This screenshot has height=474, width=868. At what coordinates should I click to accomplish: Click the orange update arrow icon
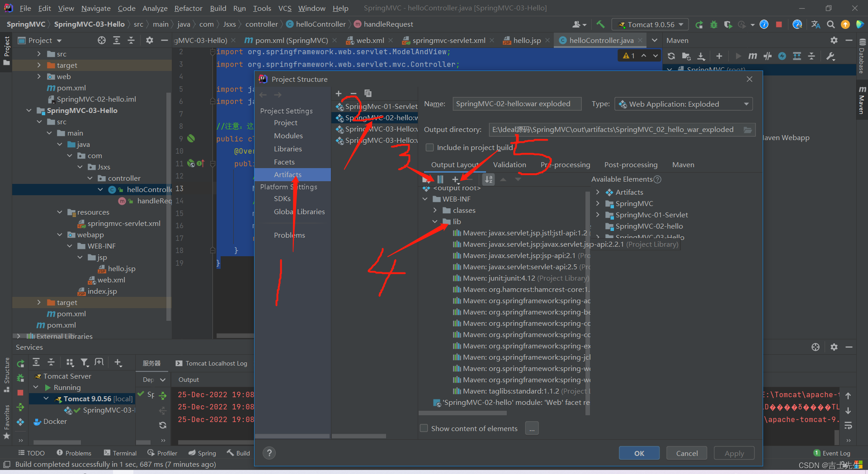[845, 24]
